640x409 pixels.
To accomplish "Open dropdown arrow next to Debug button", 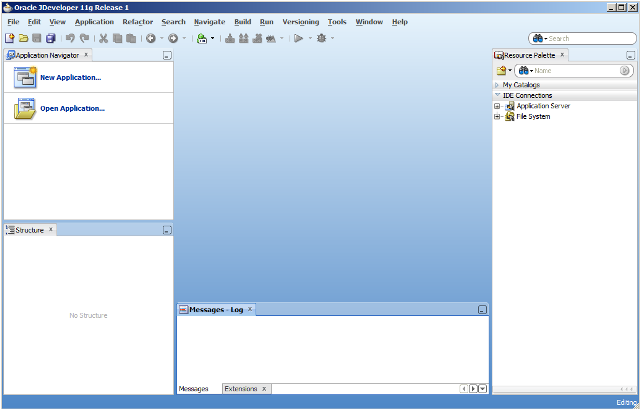I will click(332, 38).
